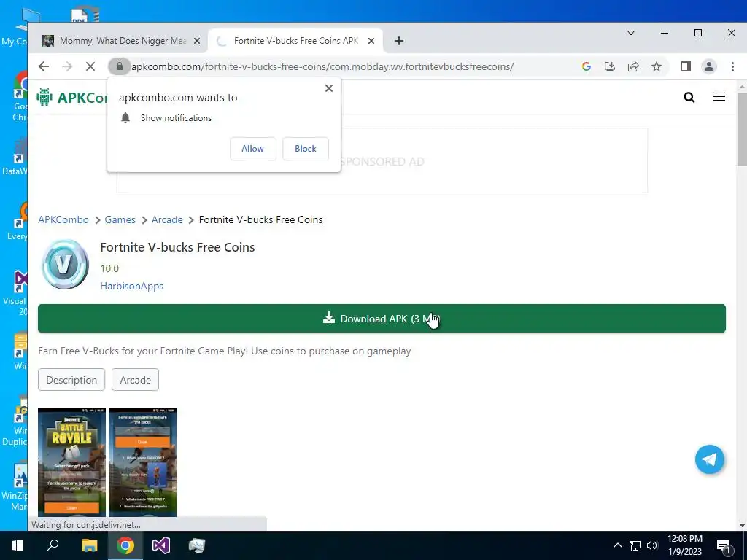Switch to the Fortnite V-bucks tab

[295, 41]
